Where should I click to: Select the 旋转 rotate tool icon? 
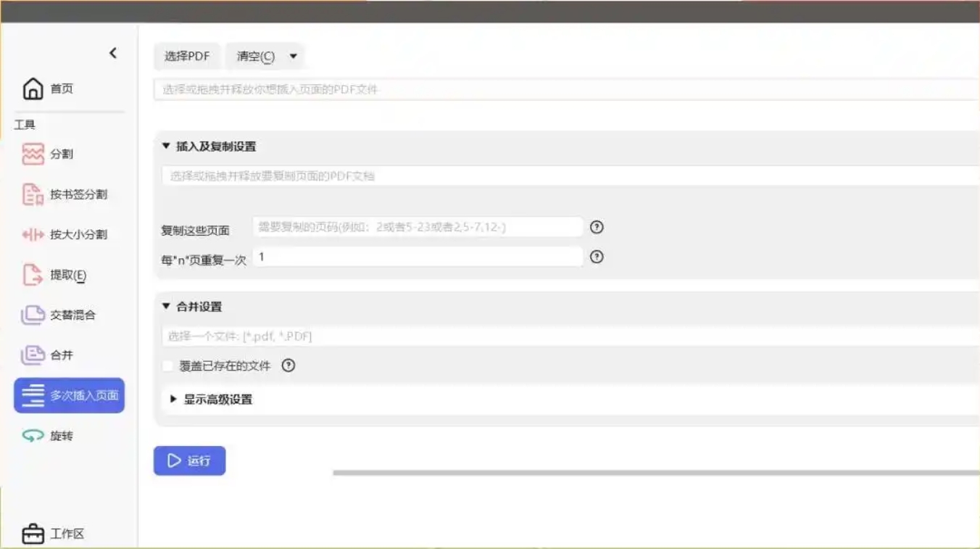point(33,436)
